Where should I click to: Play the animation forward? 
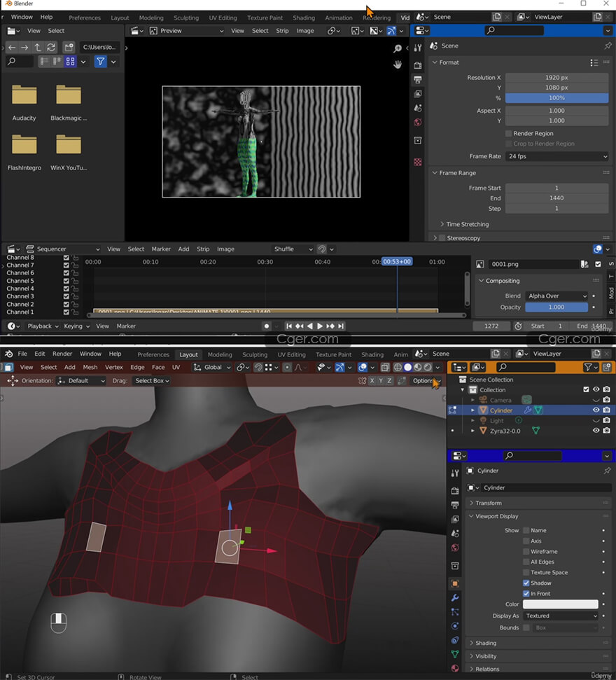tap(320, 326)
